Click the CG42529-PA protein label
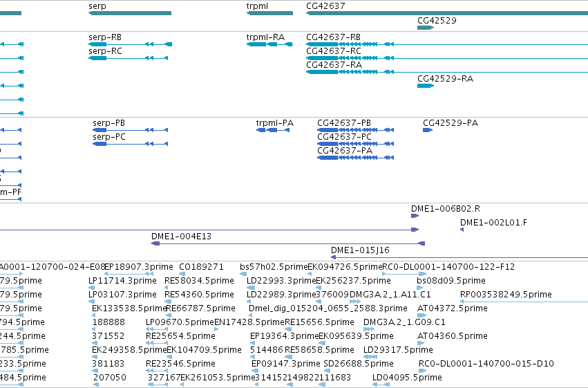 click(x=451, y=123)
